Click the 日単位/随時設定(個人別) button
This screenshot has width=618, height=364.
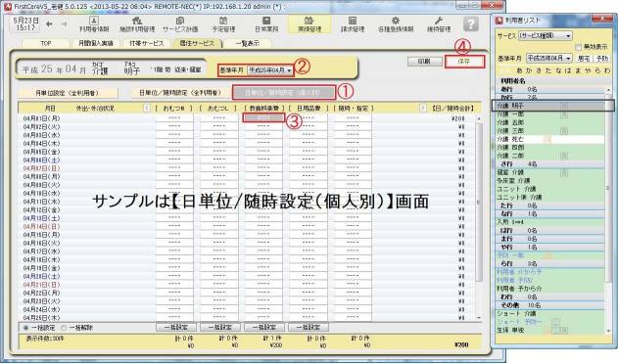click(x=283, y=93)
